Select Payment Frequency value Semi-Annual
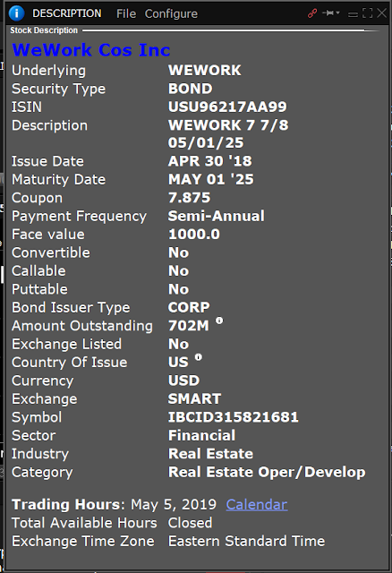Screen dimensions: 392x573 pyautogui.click(x=217, y=216)
